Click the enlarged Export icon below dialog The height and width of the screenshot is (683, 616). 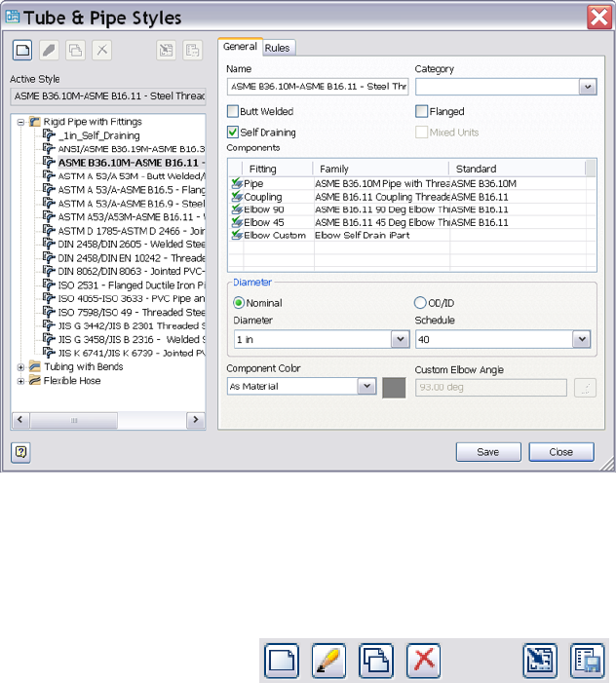[x=587, y=661]
